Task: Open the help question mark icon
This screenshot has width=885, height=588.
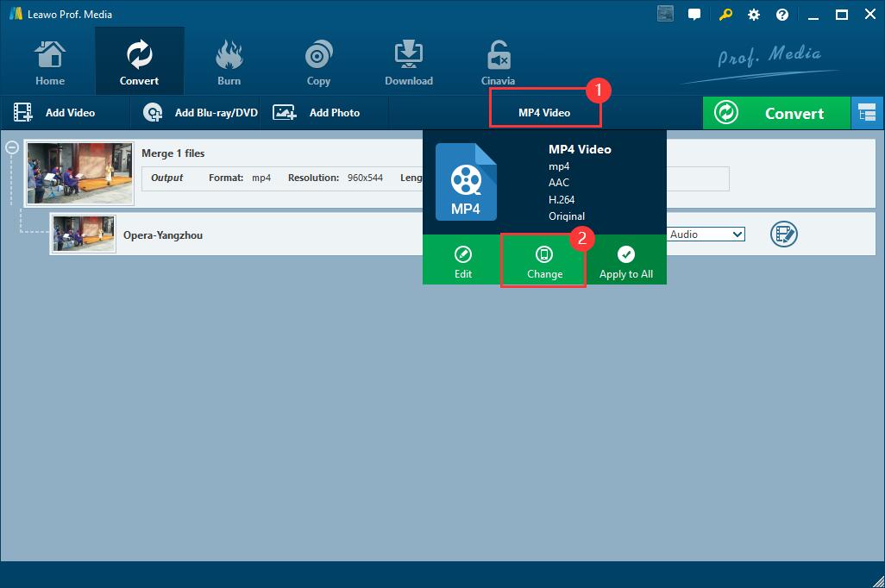Action: coord(782,15)
